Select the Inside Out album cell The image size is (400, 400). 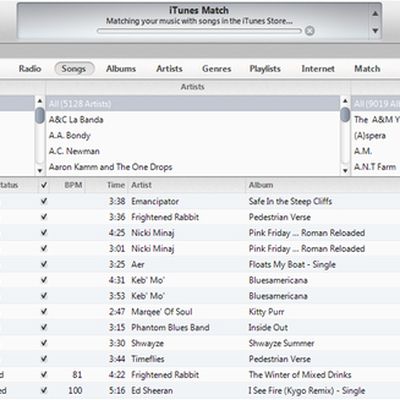click(268, 328)
